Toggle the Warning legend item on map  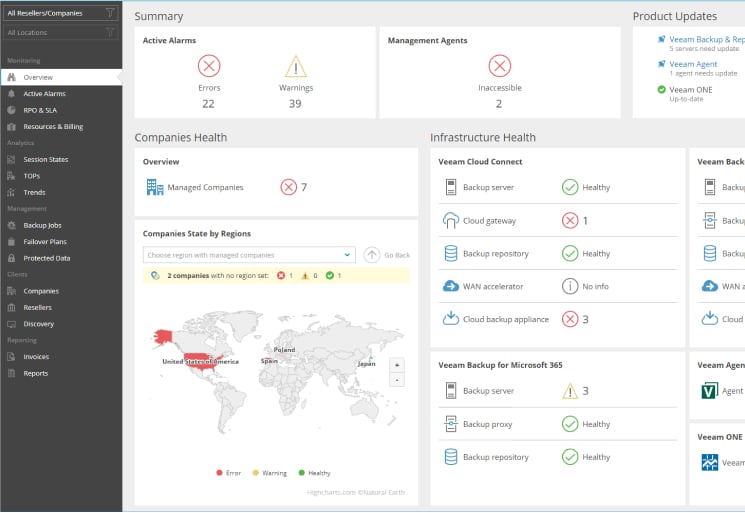[x=269, y=473]
